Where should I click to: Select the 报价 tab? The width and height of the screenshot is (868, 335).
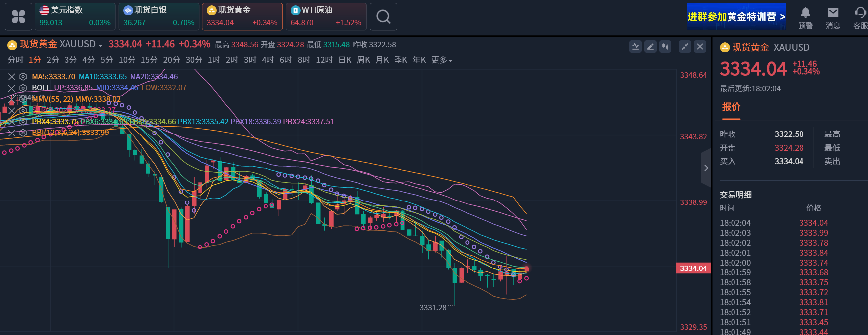[731, 107]
